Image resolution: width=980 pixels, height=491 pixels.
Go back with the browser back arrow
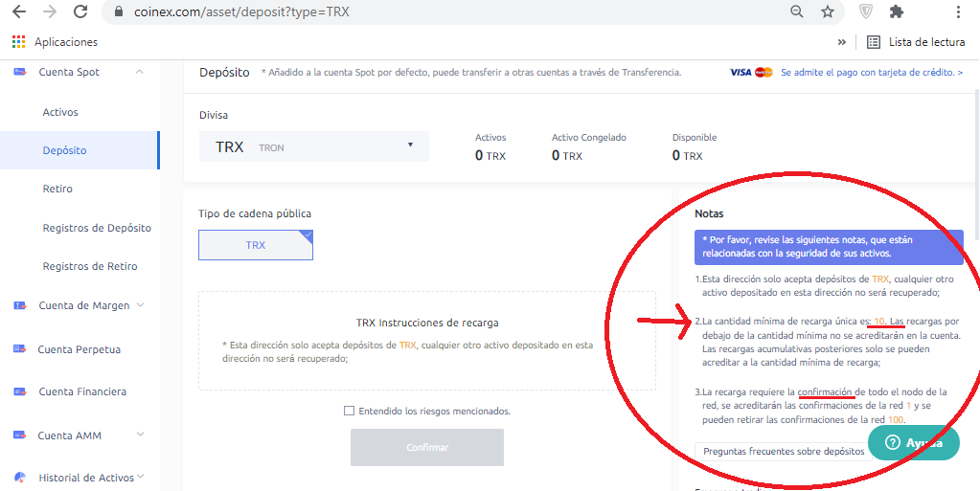[x=19, y=11]
